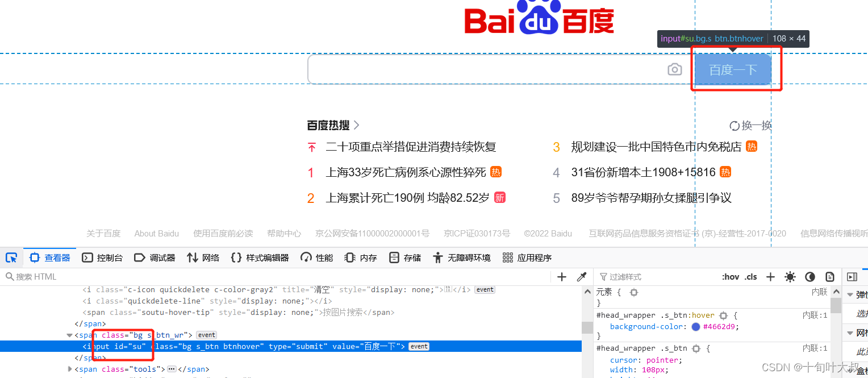Screen dimensions: 868x378
Task: Toggle the three-pane inspector sidebar icon
Action: coord(852,277)
